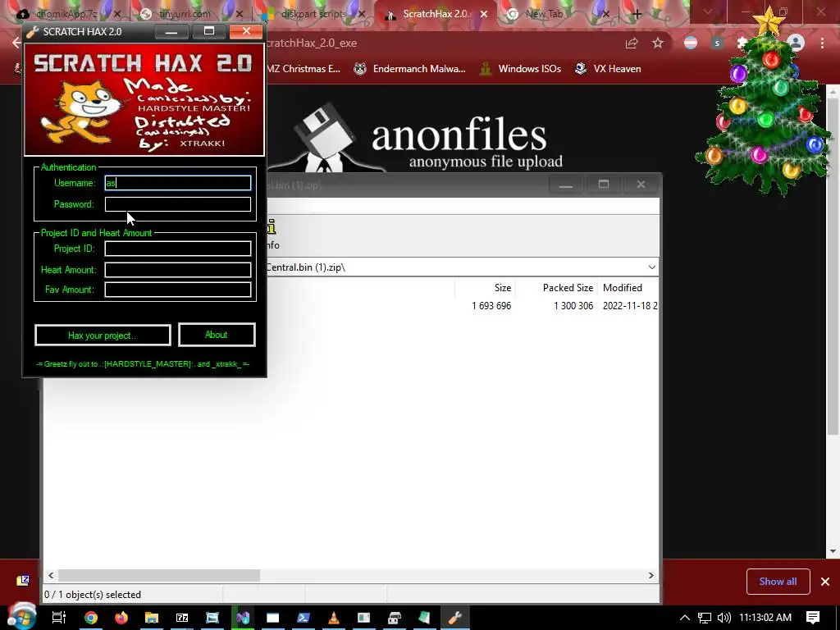840x630 pixels.
Task: Click the 7-Zip horizontal scrollbar right arrow
Action: click(x=651, y=575)
